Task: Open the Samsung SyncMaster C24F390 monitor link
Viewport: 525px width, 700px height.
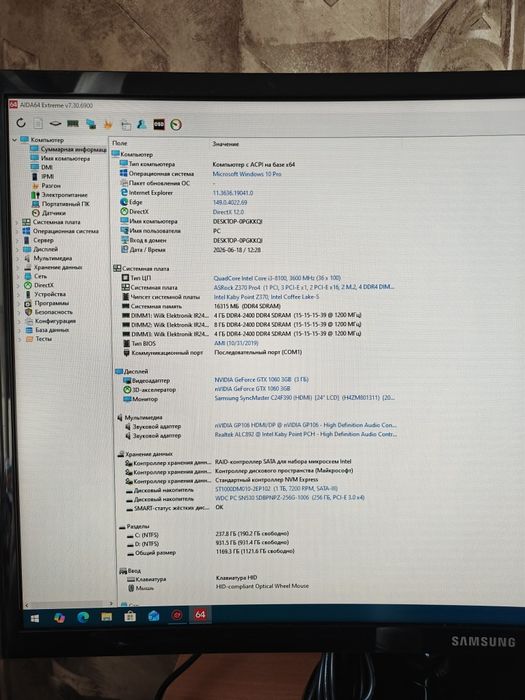Action: 305,397
